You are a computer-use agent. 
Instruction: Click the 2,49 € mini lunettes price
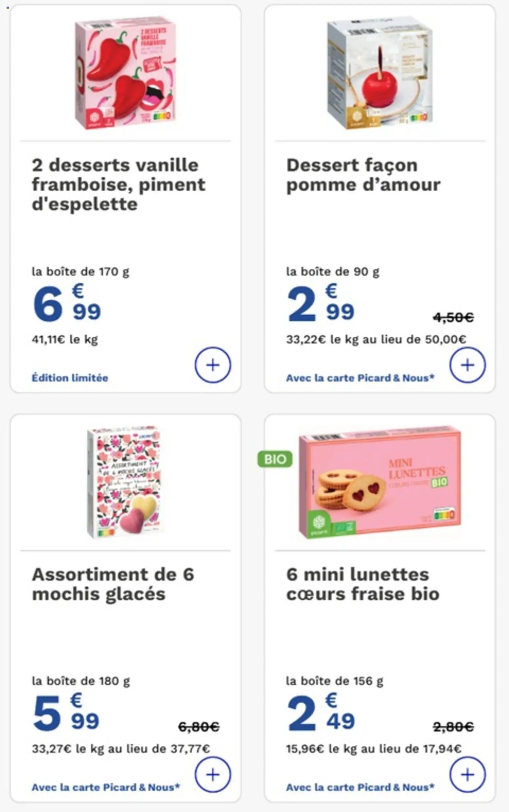pyautogui.click(x=321, y=713)
